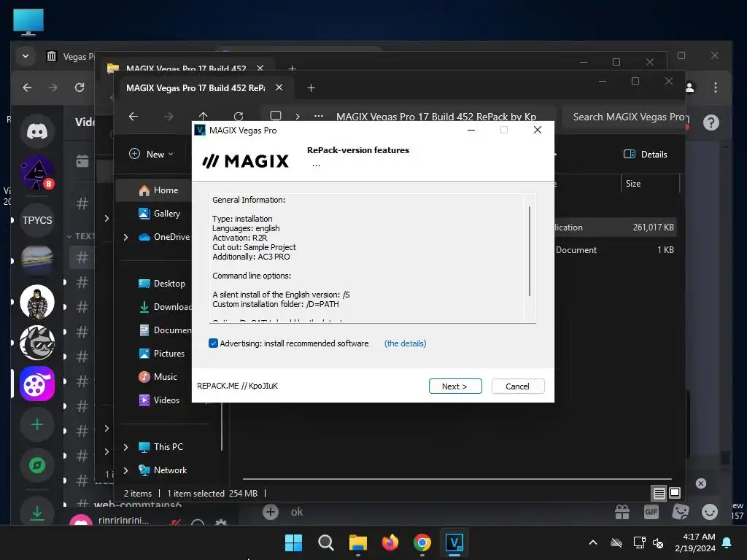This screenshot has width=747, height=560.
Task: Go back in File Explorer
Action: click(x=133, y=116)
